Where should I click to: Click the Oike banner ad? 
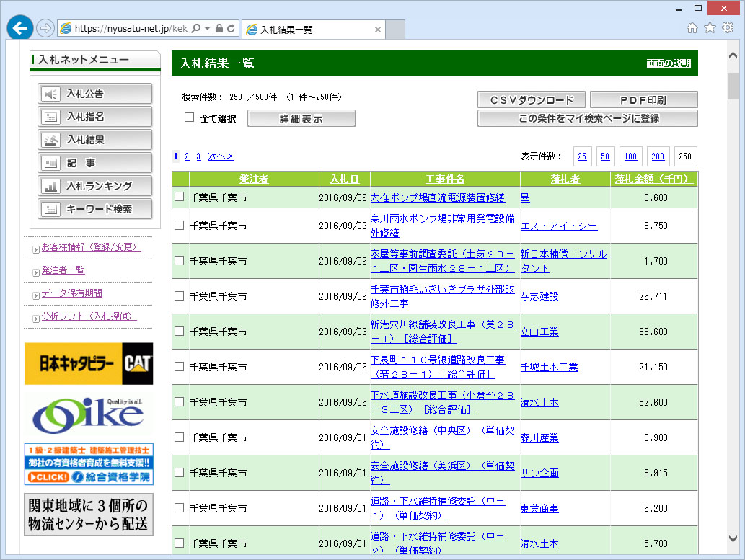(89, 414)
